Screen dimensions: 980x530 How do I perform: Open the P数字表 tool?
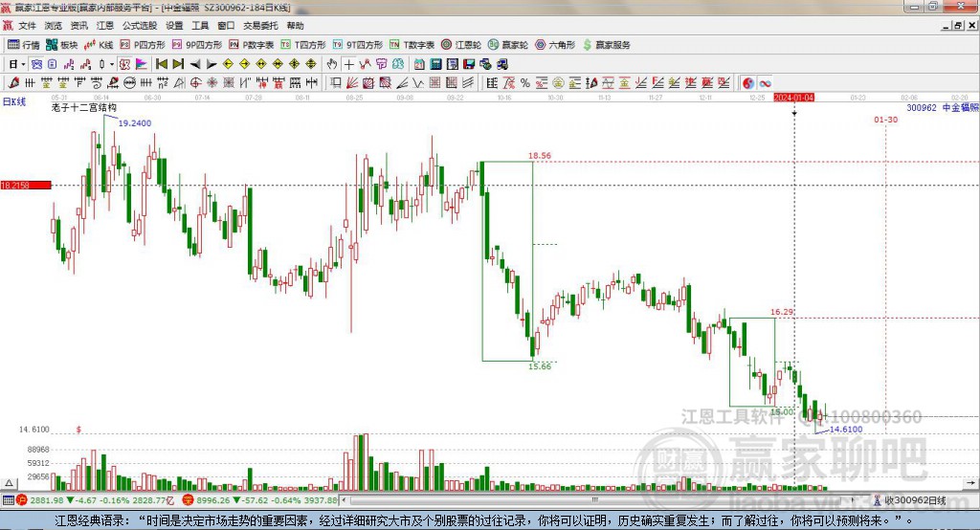[x=252, y=45]
